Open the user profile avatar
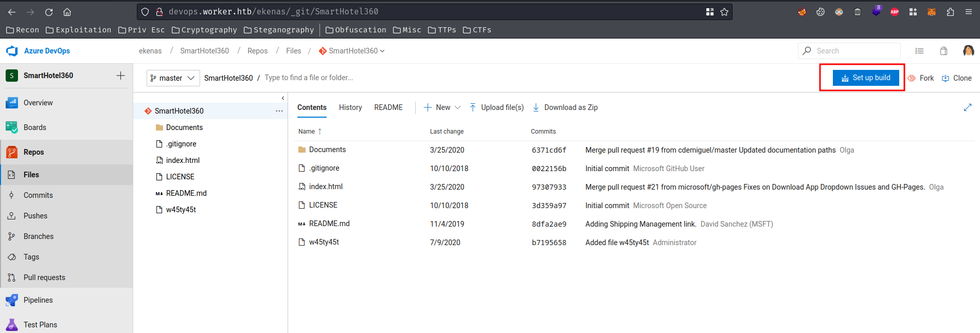Viewport: 980px width, 333px height. 968,50
